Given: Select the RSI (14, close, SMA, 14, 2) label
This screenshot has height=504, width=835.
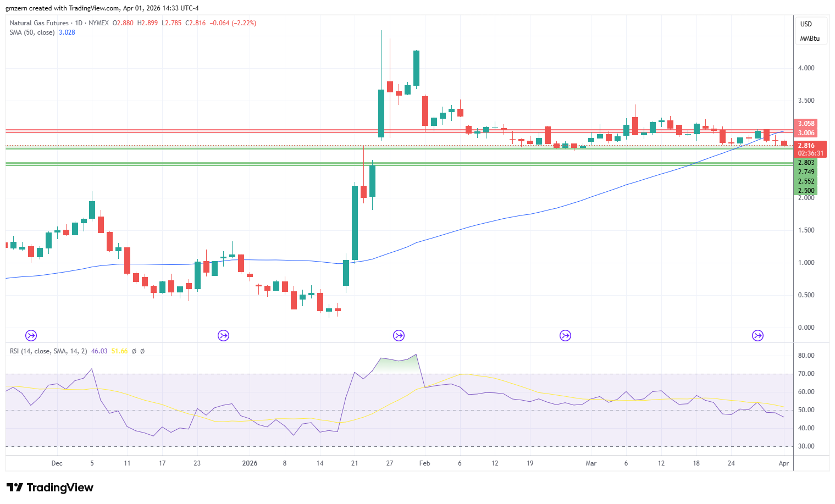Looking at the screenshot, I should 48,351.
